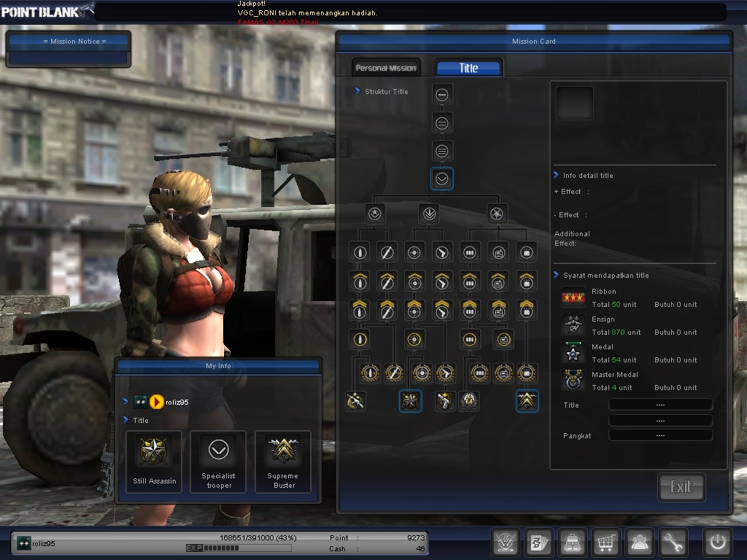Select the top single-dash title node
The width and height of the screenshot is (747, 560).
(441, 95)
